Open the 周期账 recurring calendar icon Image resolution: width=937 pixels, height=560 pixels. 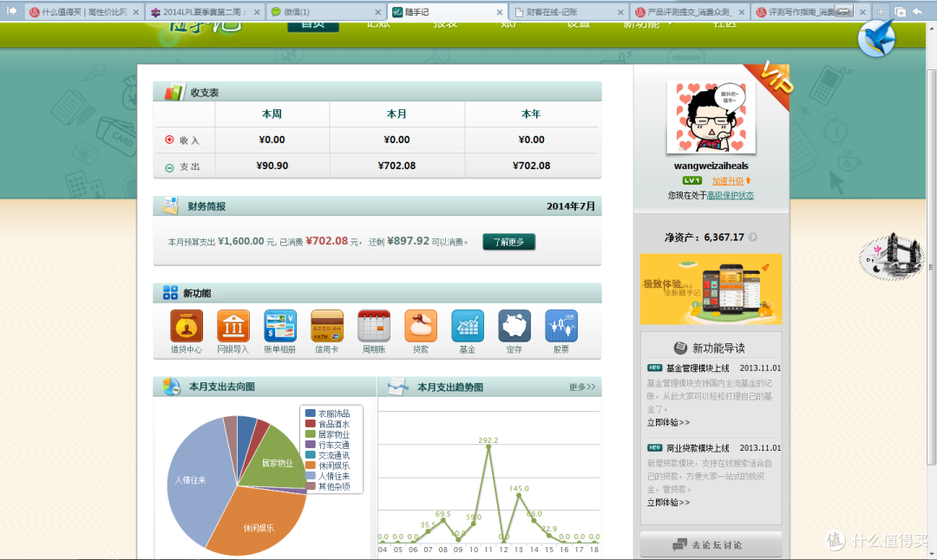click(x=373, y=326)
